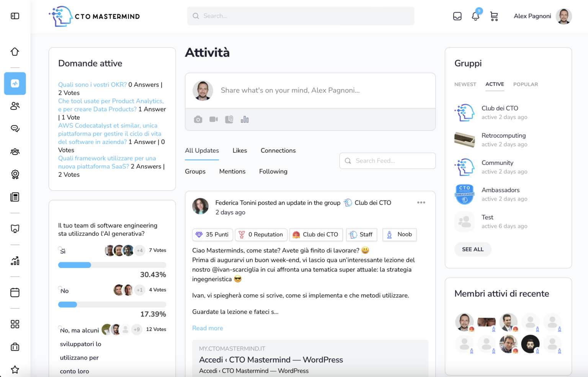Open the home icon in sidebar
Image resolution: width=588 pixels, height=377 pixels.
click(15, 52)
